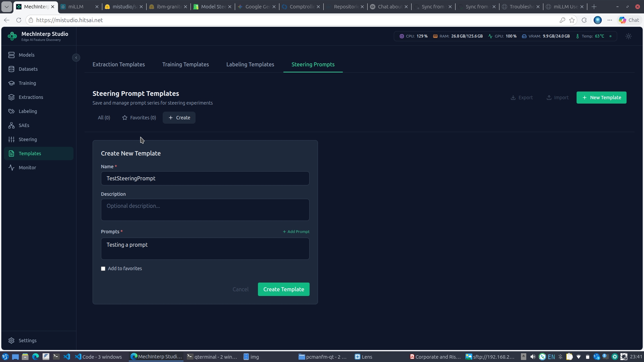Screen dimensions: 644x362
Task: Click the VRAM usage indicator
Action: pyautogui.click(x=546, y=36)
